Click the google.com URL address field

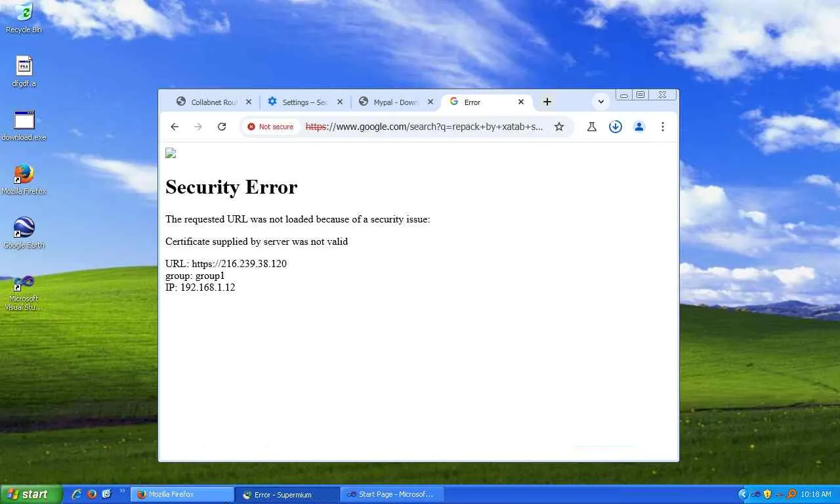point(425,127)
